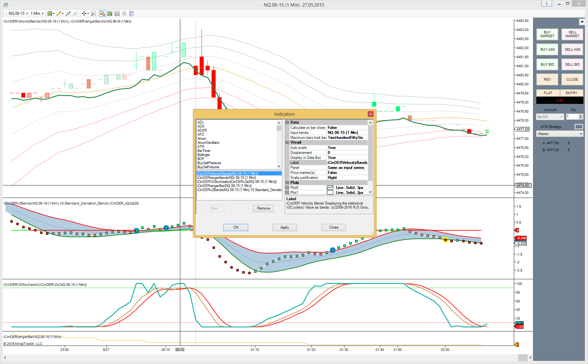This screenshot has height=364, width=588.
Task: Select Bollinger from available indicators list
Action: click(x=204, y=155)
